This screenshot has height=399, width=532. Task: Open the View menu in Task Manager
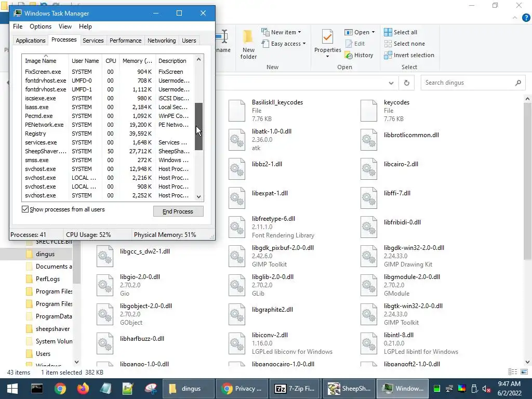65,26
